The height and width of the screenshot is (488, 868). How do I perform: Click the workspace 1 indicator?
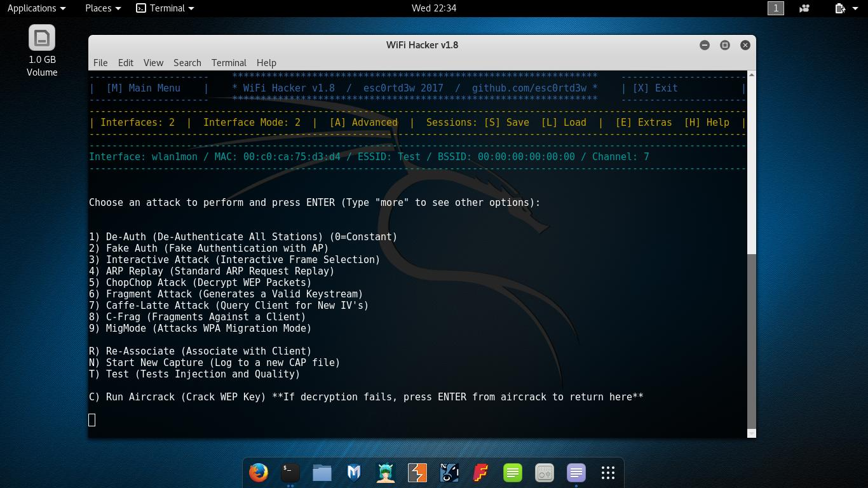point(776,8)
